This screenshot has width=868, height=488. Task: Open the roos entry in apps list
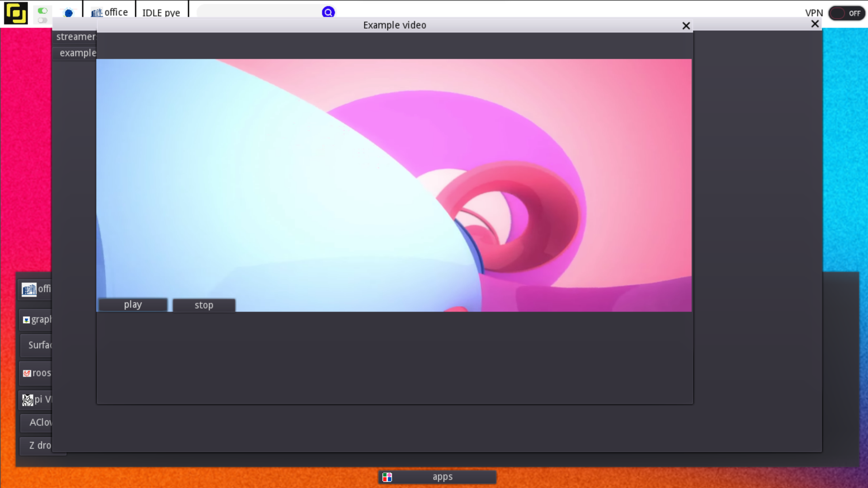coord(36,373)
